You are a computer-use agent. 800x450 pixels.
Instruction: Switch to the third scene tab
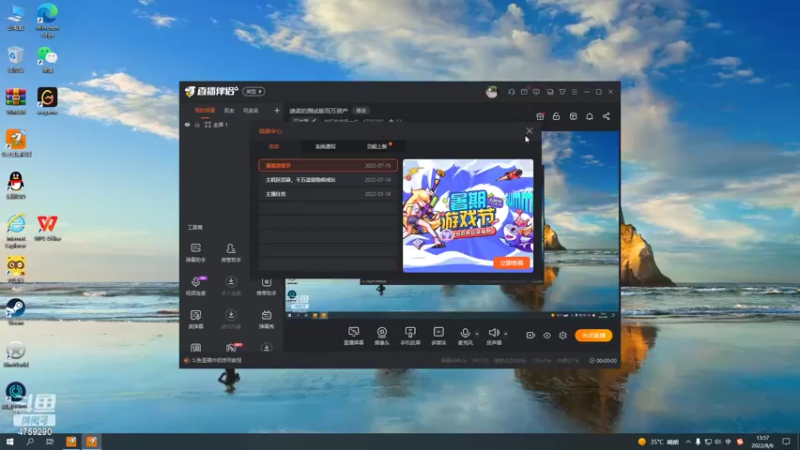251,110
